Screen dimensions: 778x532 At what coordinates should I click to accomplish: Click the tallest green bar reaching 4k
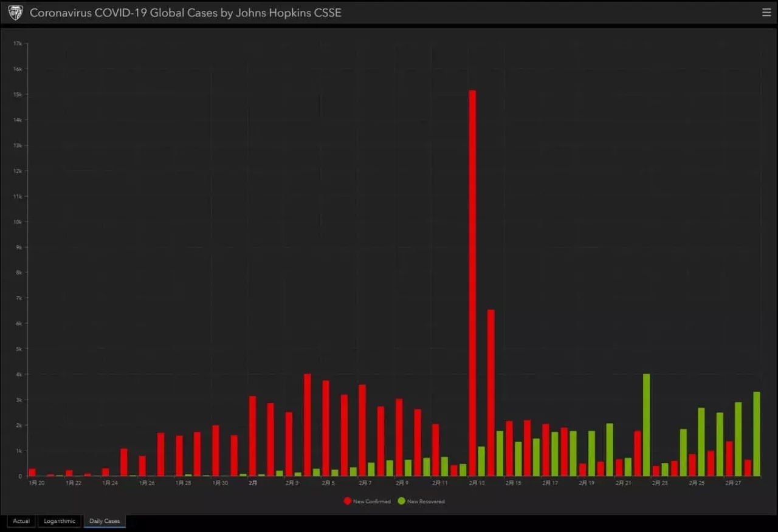click(x=646, y=425)
